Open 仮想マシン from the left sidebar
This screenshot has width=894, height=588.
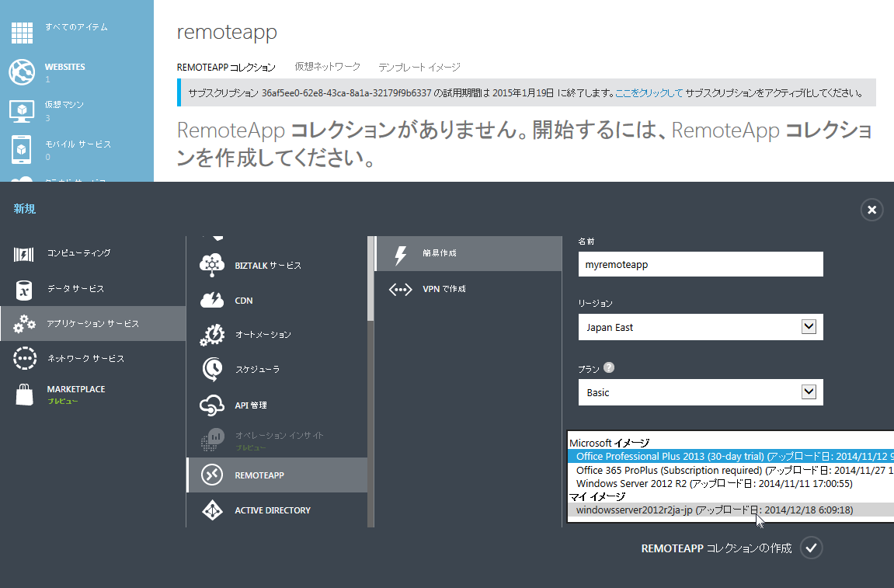22,111
